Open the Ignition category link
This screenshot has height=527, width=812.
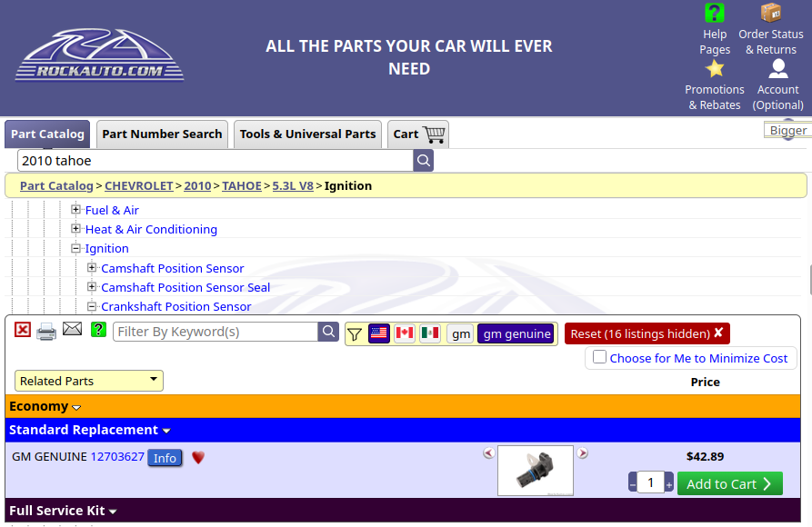pyautogui.click(x=106, y=248)
